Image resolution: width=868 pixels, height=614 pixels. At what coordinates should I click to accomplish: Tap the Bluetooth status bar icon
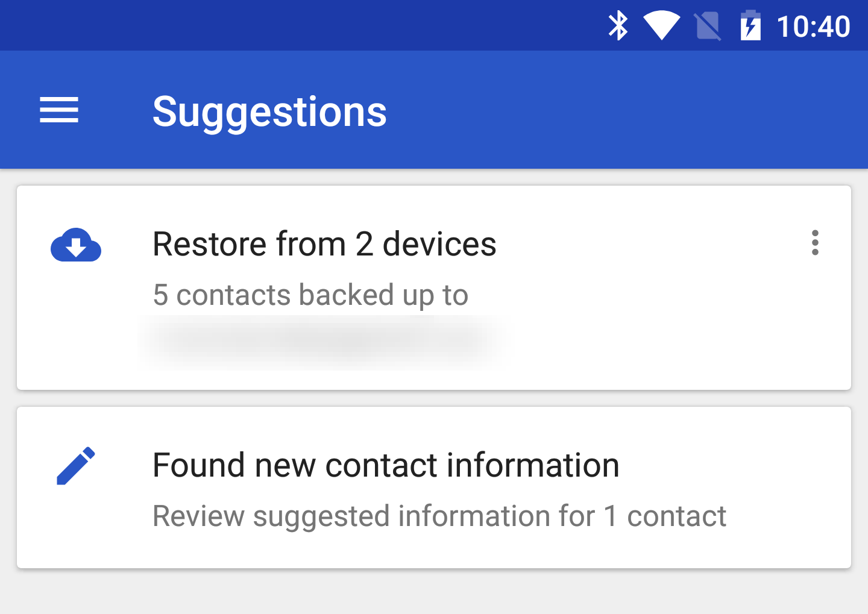pos(618,25)
